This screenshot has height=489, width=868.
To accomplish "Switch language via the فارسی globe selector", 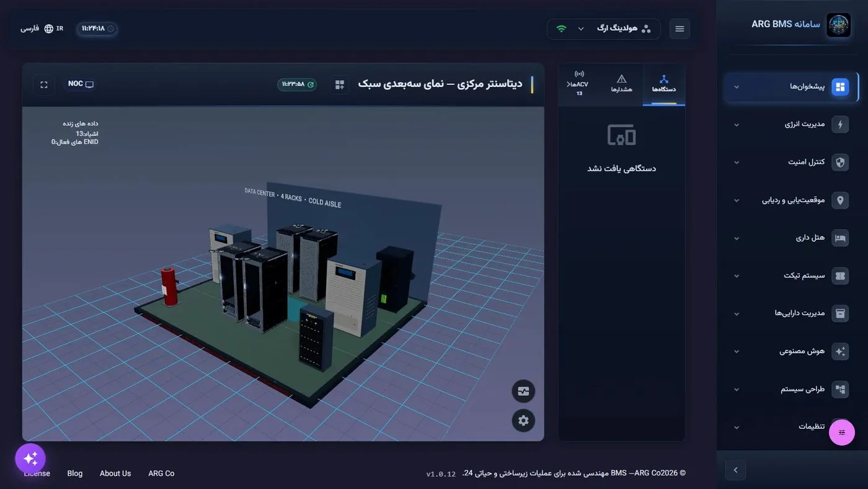I will [x=42, y=29].
